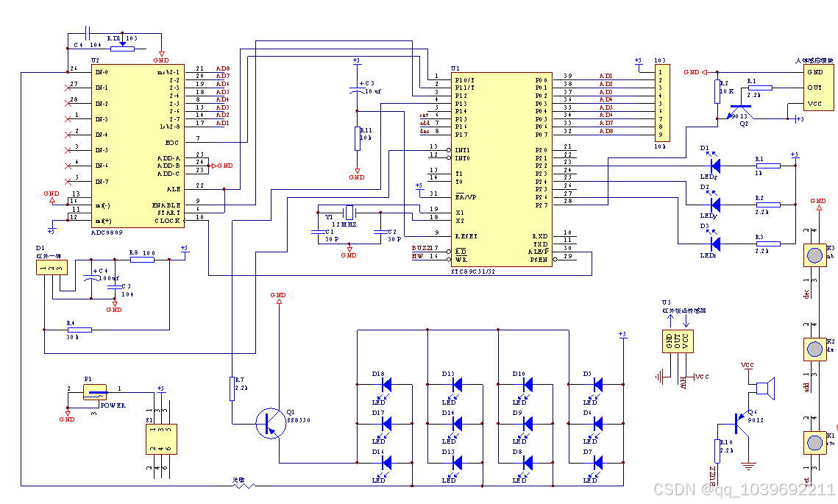Click the red AD8 net label
Viewport: 838px width, 504px height.
click(223, 68)
